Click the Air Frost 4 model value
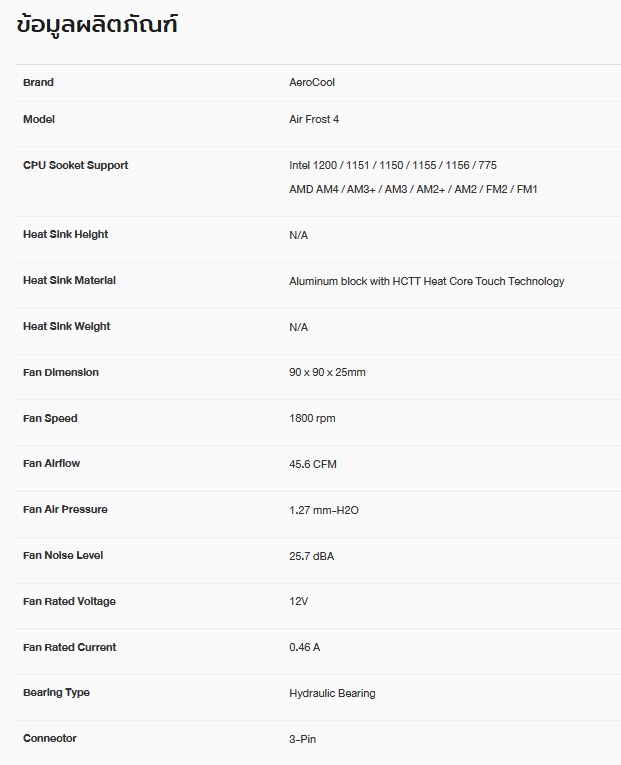 pyautogui.click(x=314, y=120)
